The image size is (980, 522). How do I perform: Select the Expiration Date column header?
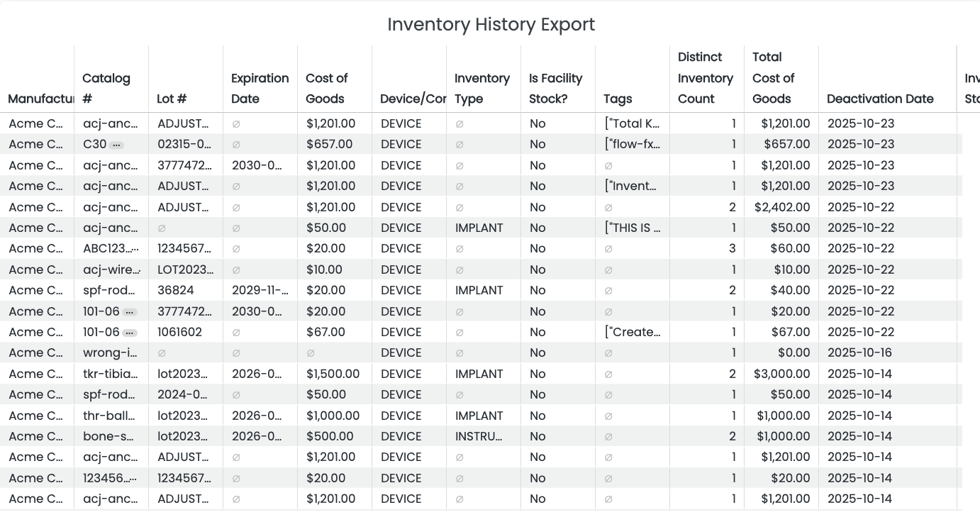pyautogui.click(x=260, y=89)
